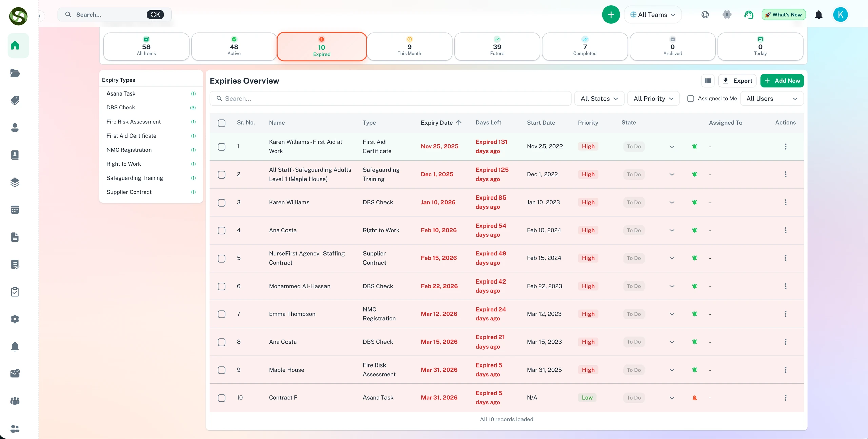Click the Low priority badge for Contract F
Viewport: 868px width, 439px height.
click(x=587, y=398)
